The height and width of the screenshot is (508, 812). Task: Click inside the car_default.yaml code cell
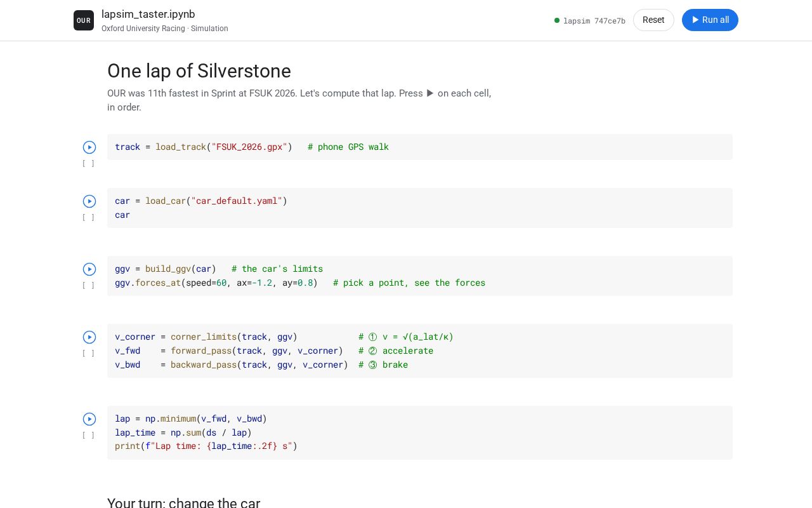pos(420,208)
